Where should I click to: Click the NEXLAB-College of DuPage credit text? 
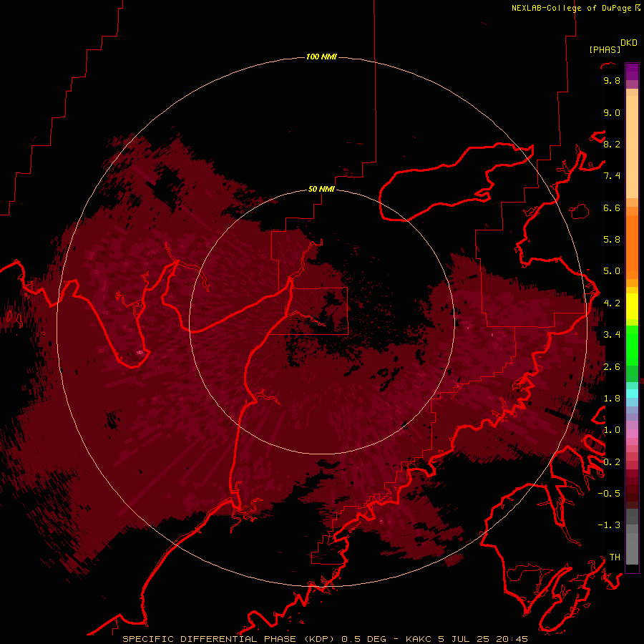[573, 8]
